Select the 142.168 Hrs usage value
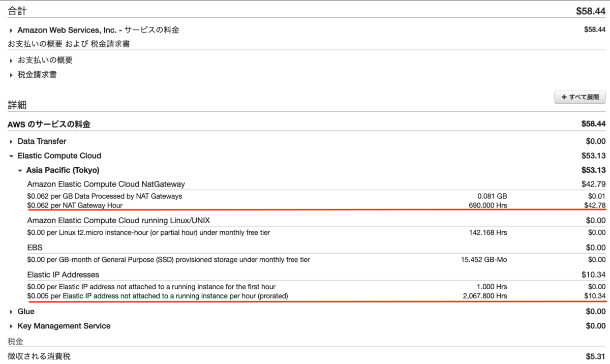Image resolution: width=610 pixels, height=364 pixels. (487, 233)
